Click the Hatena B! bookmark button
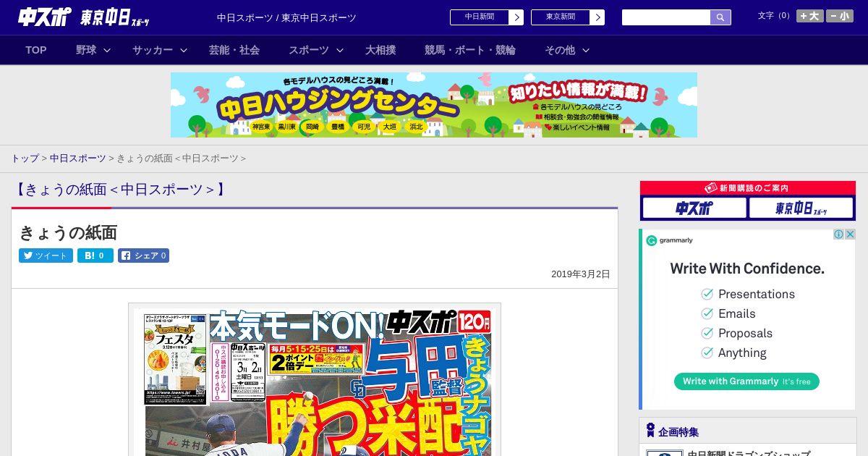The width and height of the screenshot is (868, 456). 95,256
